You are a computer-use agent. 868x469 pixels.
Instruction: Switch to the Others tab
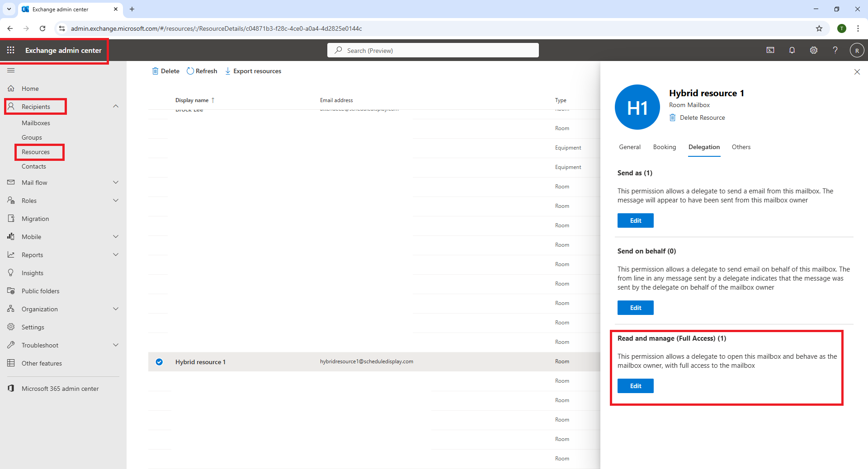[741, 147]
